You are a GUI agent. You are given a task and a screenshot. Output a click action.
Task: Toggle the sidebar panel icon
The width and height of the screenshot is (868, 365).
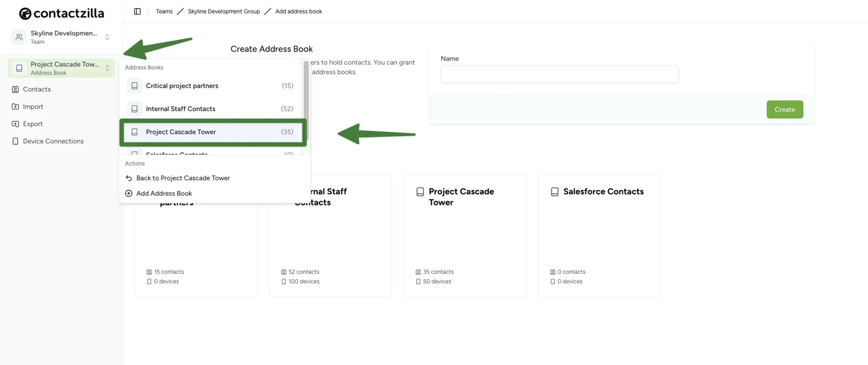137,11
